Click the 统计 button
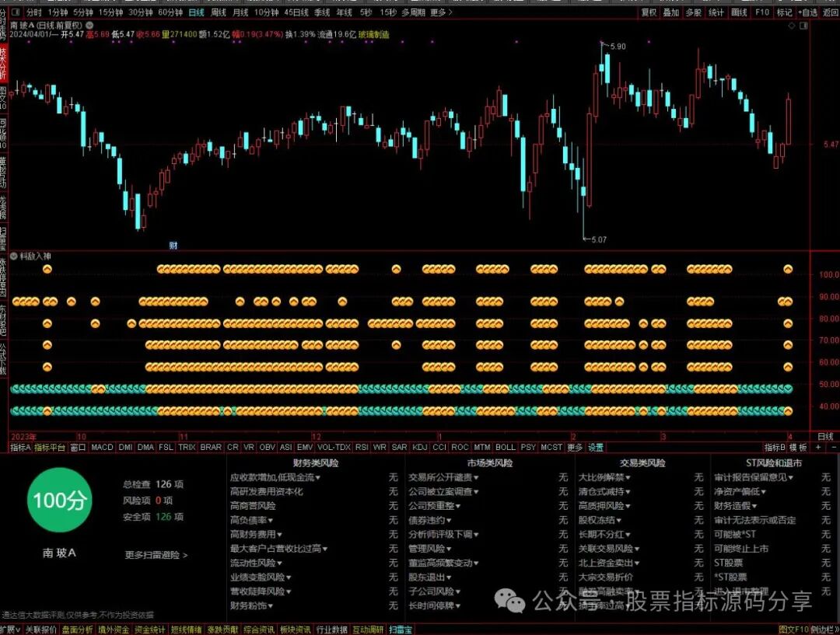Image resolution: width=840 pixels, height=635 pixels. 716,12
